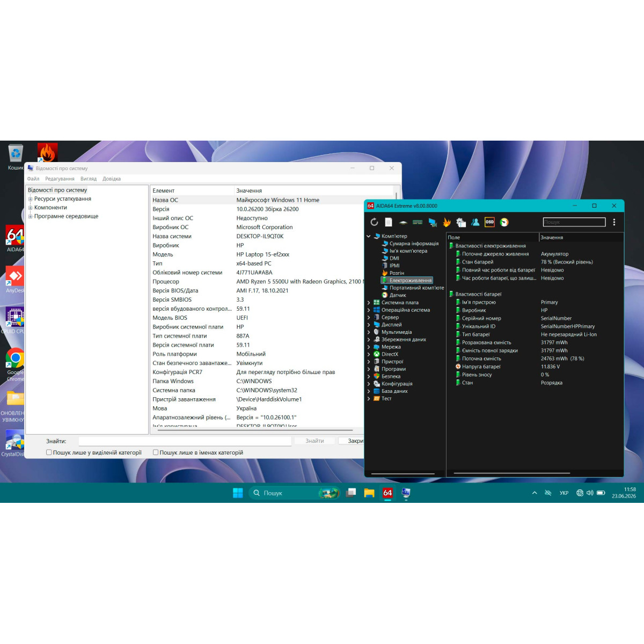Image resolution: width=644 pixels, height=644 pixels.
Task: Select the AnyDesk desktop shortcut
Action: click(15, 280)
